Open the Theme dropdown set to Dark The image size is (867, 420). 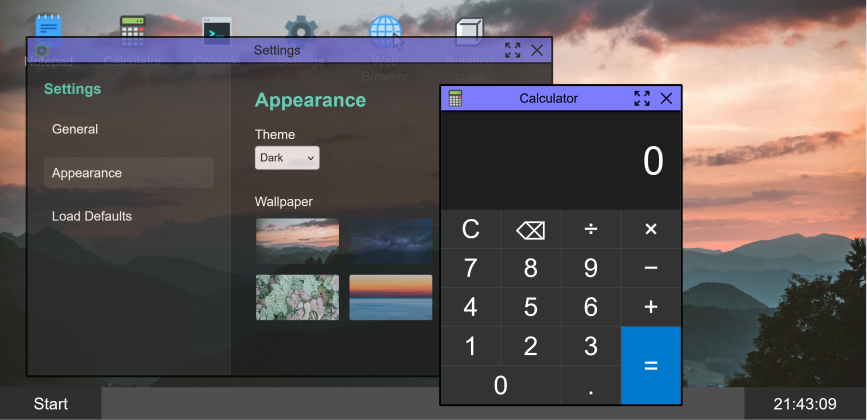click(287, 158)
